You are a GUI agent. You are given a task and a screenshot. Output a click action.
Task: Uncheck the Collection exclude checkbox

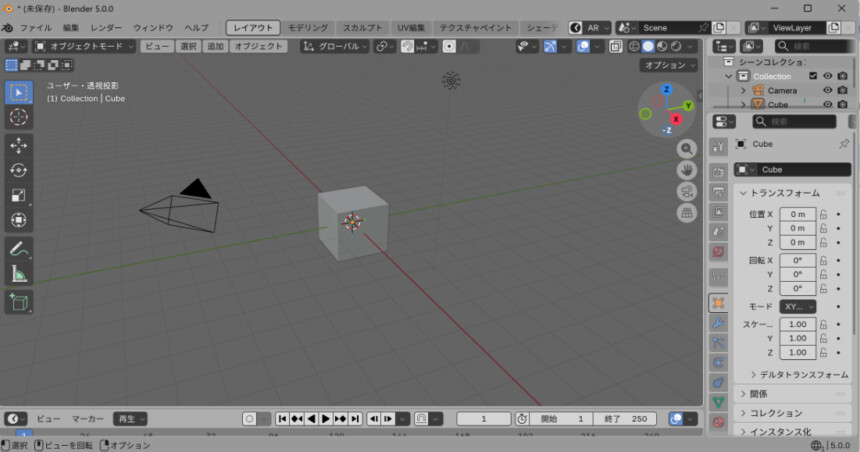pos(813,76)
